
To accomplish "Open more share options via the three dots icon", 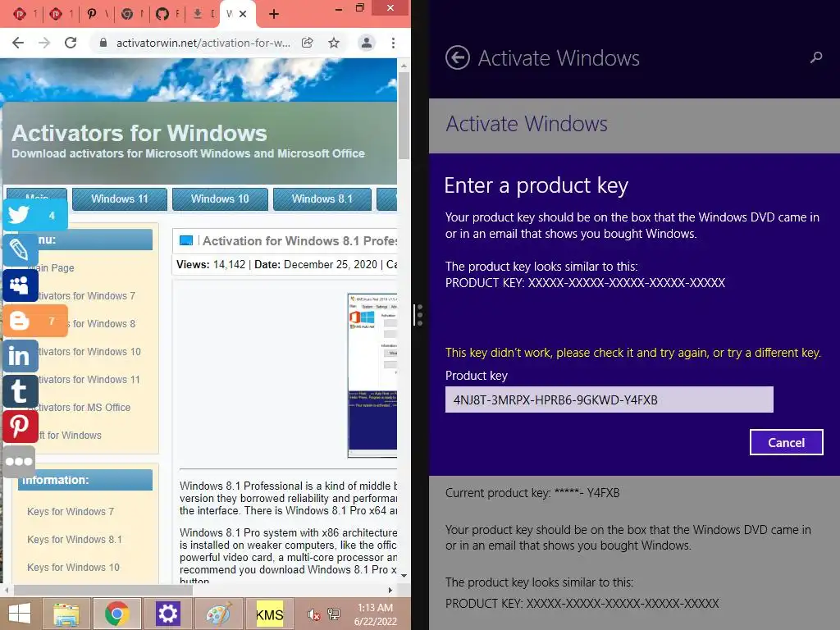I will click(x=20, y=461).
